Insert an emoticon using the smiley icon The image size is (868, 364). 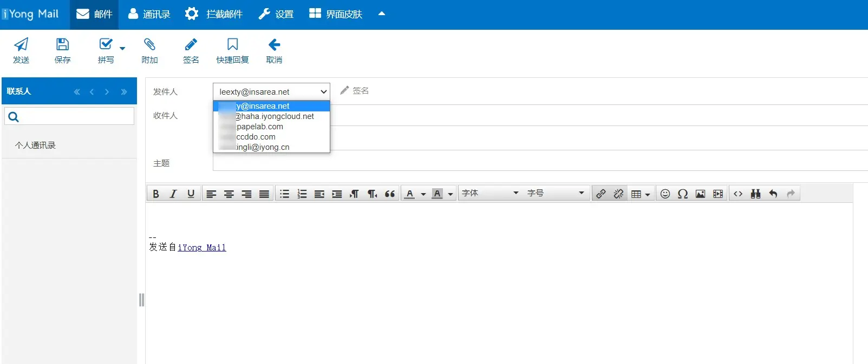665,194
